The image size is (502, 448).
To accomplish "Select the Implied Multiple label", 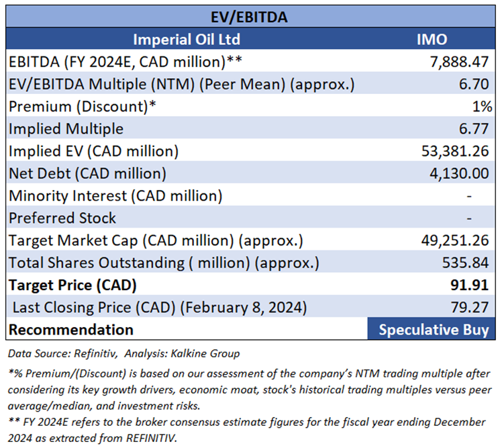I will tap(66, 129).
